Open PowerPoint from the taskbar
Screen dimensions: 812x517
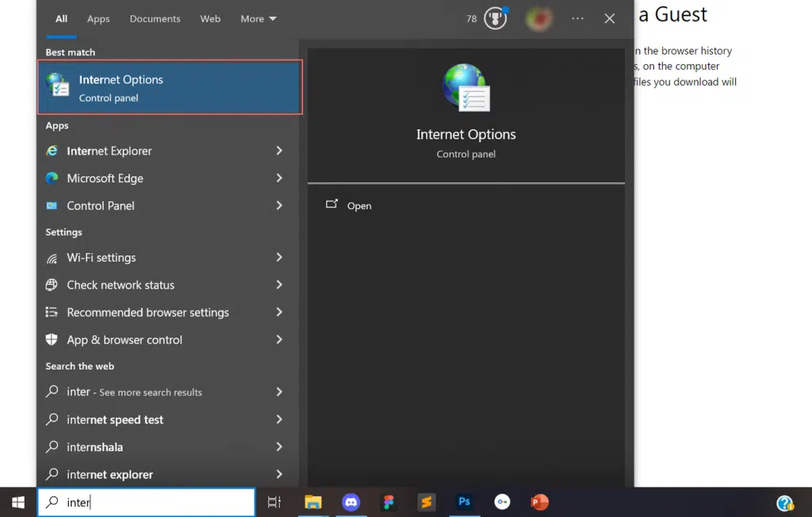coord(540,502)
